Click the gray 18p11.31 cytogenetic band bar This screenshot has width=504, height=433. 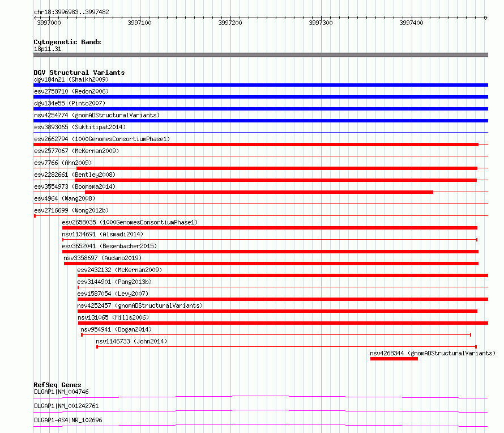pyautogui.click(x=260, y=55)
